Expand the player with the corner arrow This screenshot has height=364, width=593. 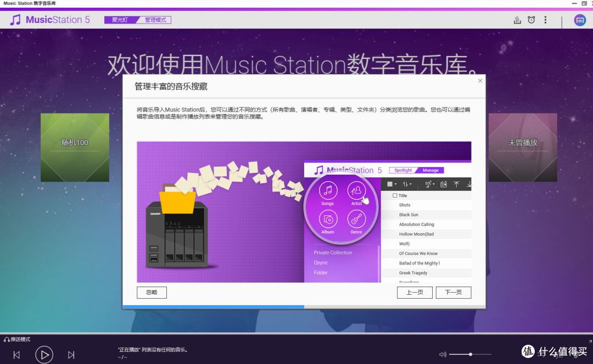(x=590, y=341)
